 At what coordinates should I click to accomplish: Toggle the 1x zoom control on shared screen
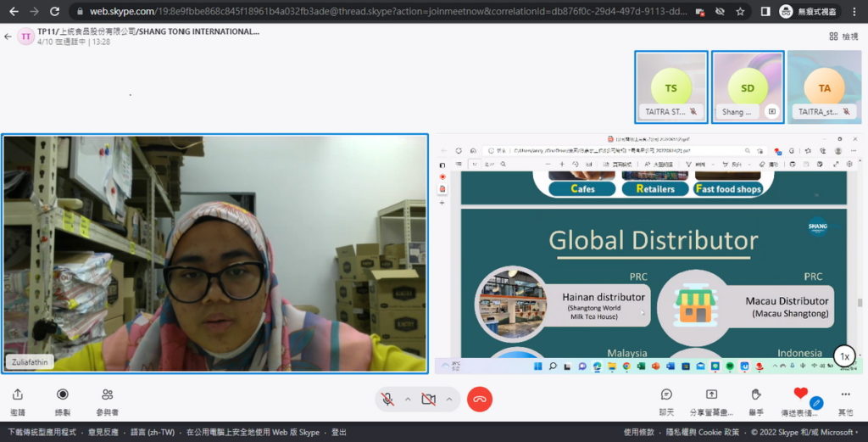[845, 356]
